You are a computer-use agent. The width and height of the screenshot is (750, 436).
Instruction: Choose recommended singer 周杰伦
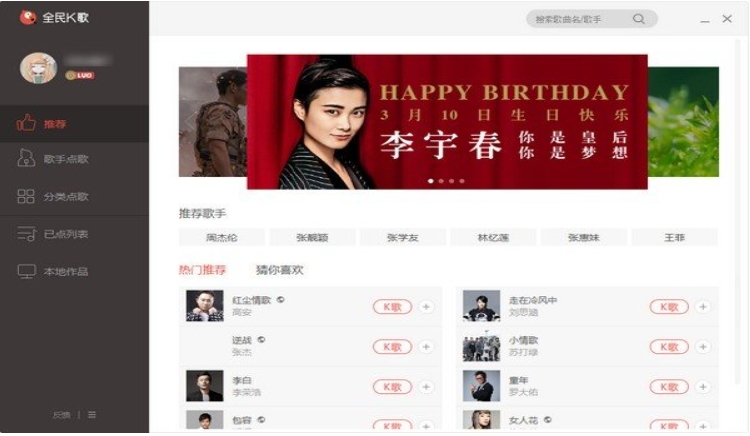pyautogui.click(x=221, y=237)
